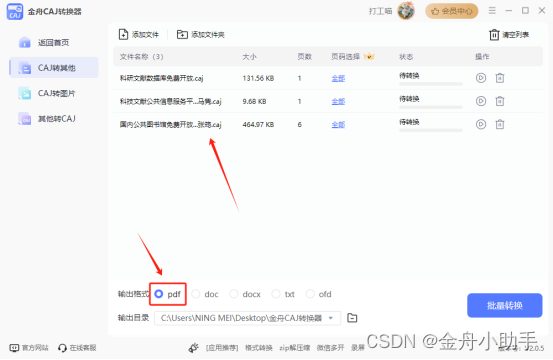This screenshot has width=553, height=360.
Task: Click the 添加文件夹 add folder icon
Action: (182, 34)
